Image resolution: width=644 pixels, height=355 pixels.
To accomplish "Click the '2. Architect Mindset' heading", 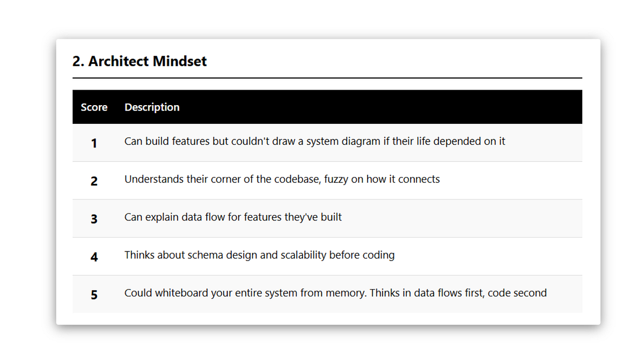I will click(140, 61).
